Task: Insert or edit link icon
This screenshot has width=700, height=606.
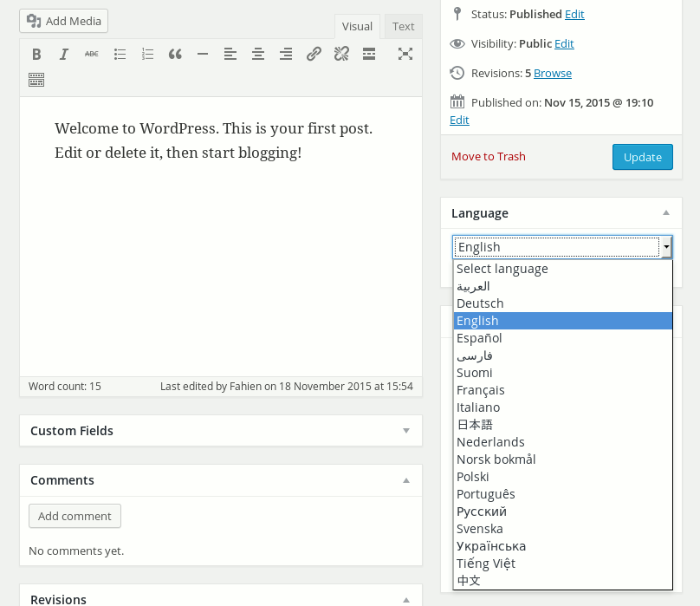Action: pyautogui.click(x=314, y=54)
